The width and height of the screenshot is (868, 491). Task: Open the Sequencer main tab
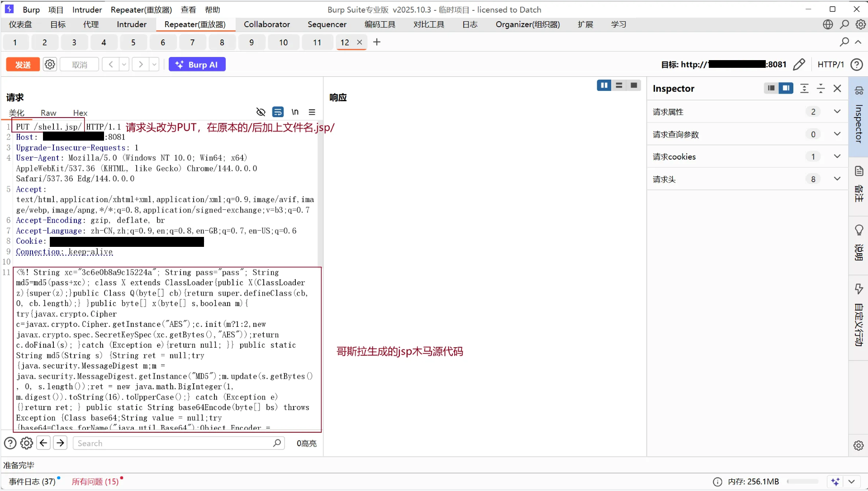[x=327, y=24]
